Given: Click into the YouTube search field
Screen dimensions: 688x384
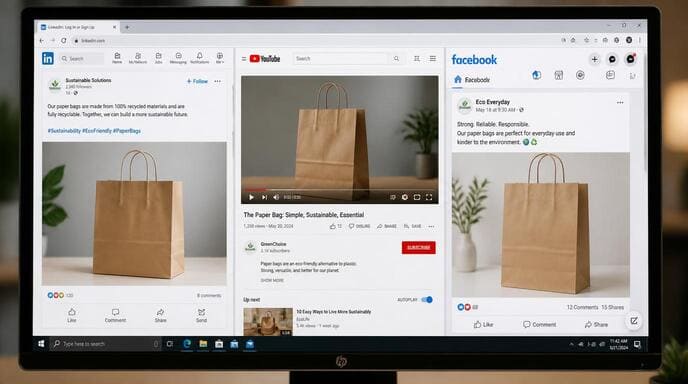Looking at the screenshot, I should click(x=341, y=58).
